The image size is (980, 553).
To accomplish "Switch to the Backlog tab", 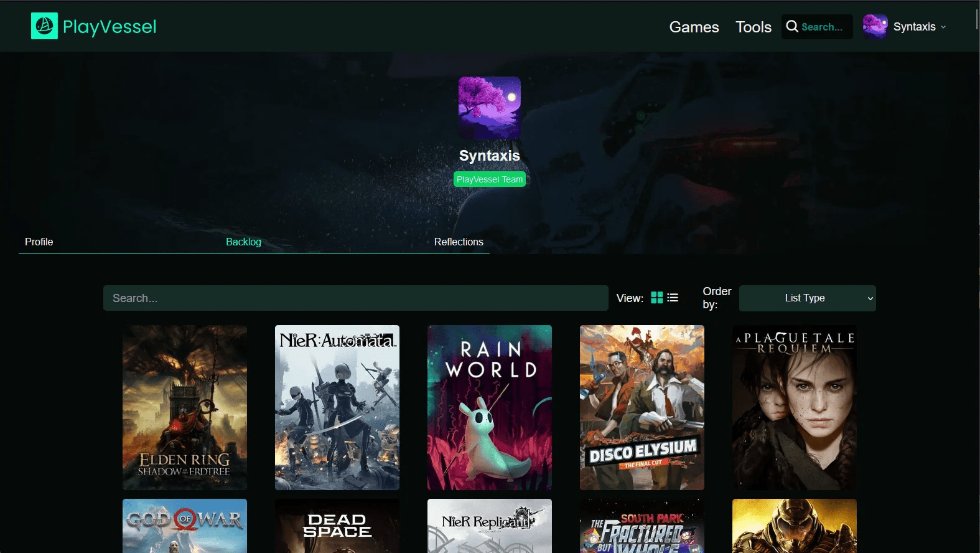I will click(243, 242).
